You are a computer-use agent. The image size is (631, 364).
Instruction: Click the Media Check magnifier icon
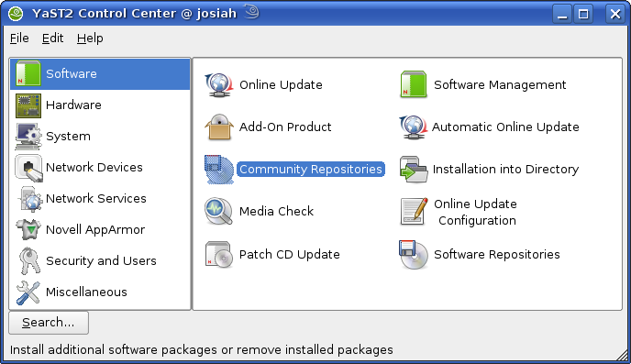tap(218, 211)
